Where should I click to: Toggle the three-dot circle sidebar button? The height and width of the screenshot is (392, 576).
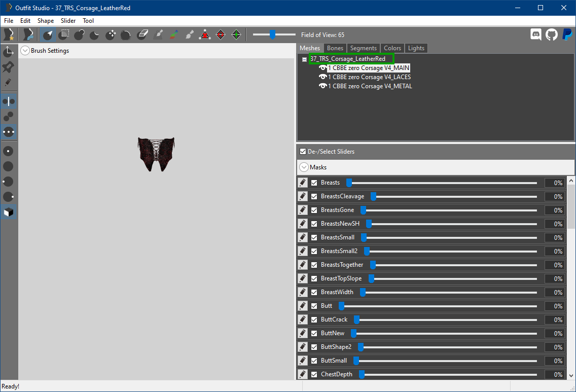point(9,131)
